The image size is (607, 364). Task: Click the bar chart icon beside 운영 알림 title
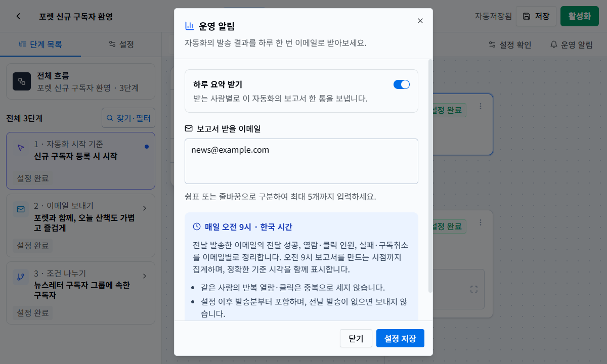coord(189,26)
